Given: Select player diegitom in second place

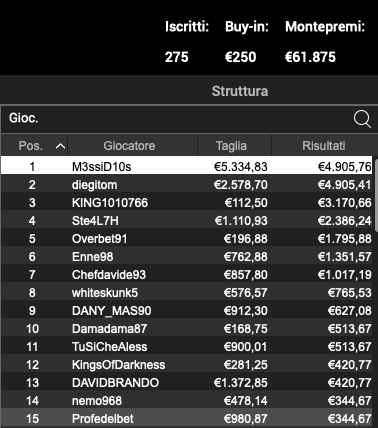Looking at the screenshot, I should click(x=186, y=184).
